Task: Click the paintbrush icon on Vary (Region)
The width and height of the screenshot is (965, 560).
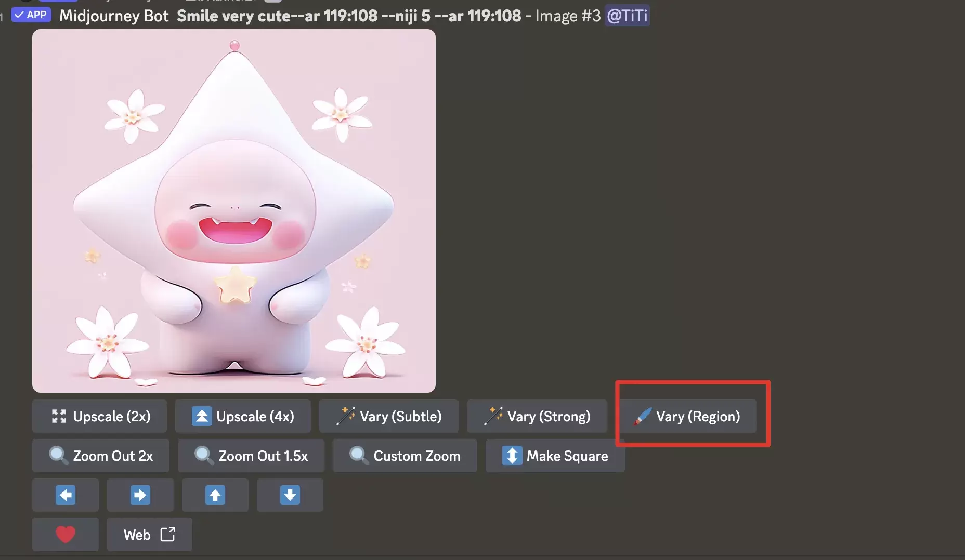Action: tap(642, 417)
